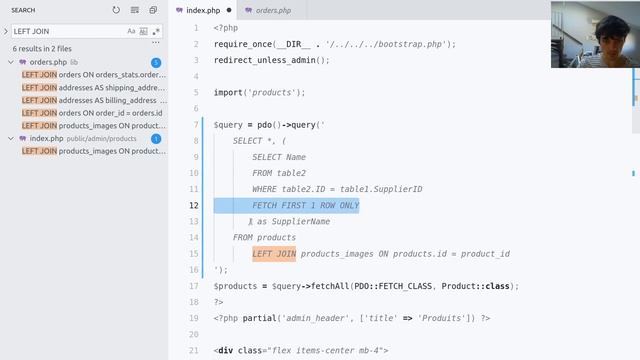Collapse index.php search results
Image resolution: width=640 pixels, height=360 pixels.
(x=11, y=138)
